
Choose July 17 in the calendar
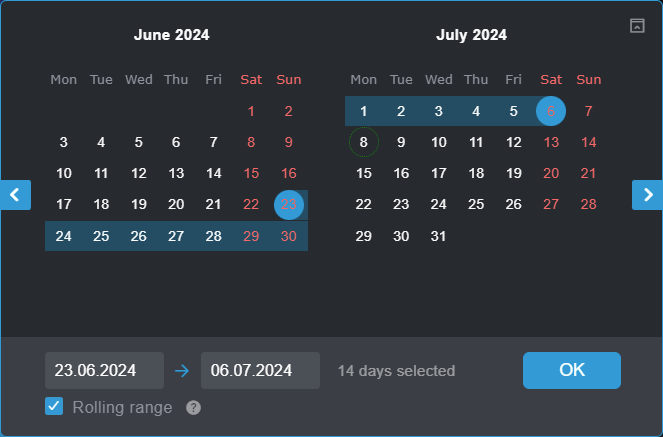click(439, 173)
